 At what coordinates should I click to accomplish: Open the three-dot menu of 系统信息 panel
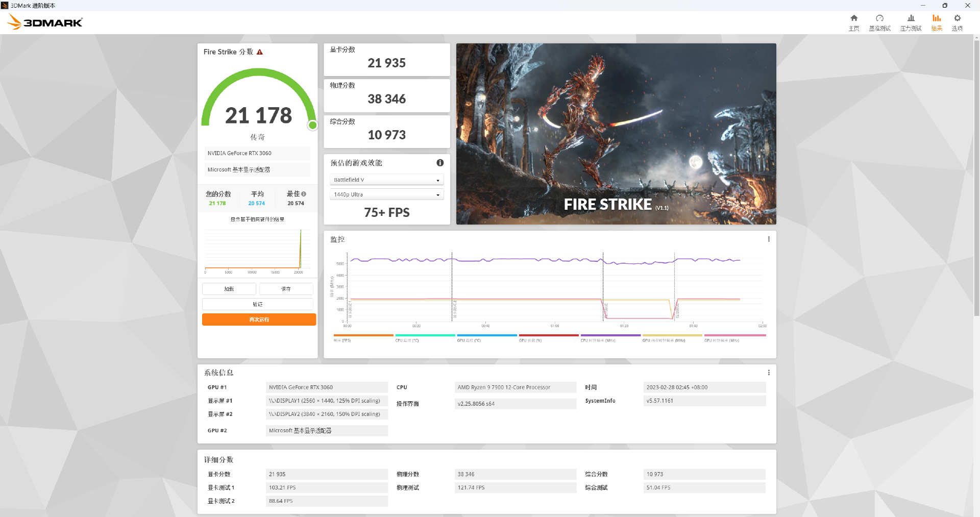coord(769,373)
